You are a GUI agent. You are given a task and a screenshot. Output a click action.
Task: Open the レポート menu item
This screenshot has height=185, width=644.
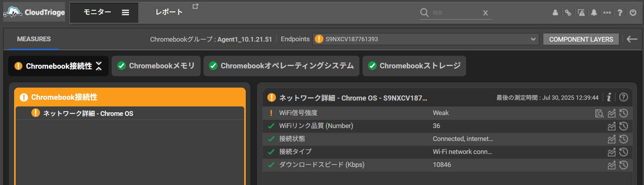169,12
